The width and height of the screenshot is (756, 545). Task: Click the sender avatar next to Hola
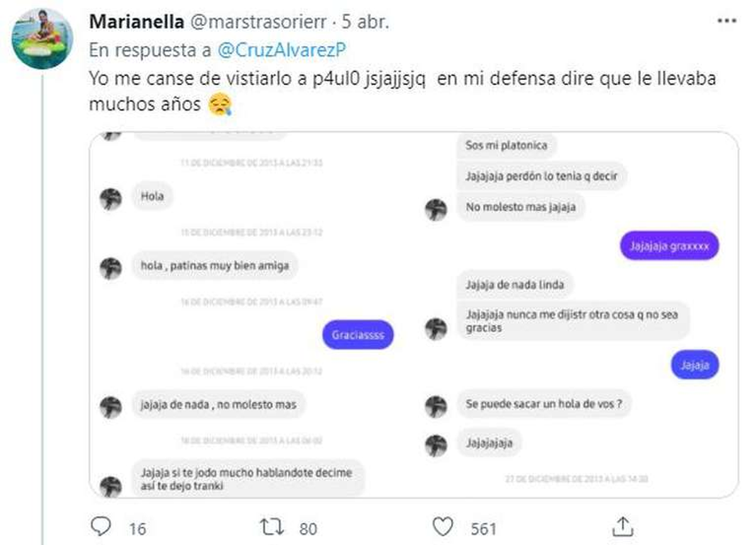[x=110, y=199]
